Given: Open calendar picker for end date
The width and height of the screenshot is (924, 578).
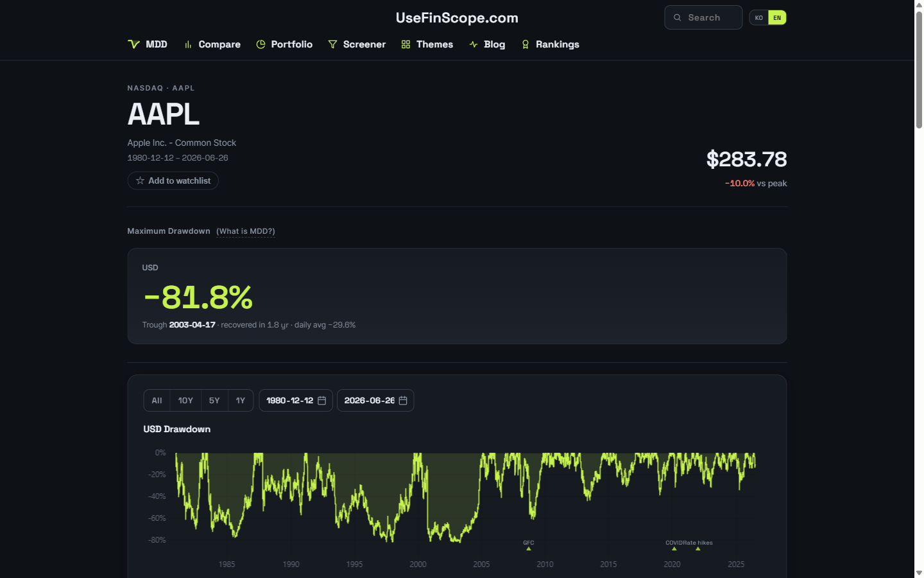Looking at the screenshot, I should pyautogui.click(x=403, y=400).
